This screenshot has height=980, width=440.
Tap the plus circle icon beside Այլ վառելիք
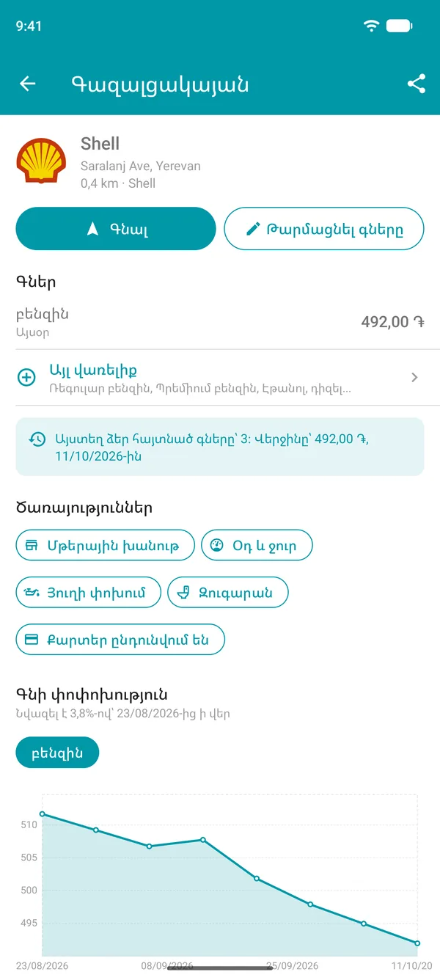click(x=26, y=378)
